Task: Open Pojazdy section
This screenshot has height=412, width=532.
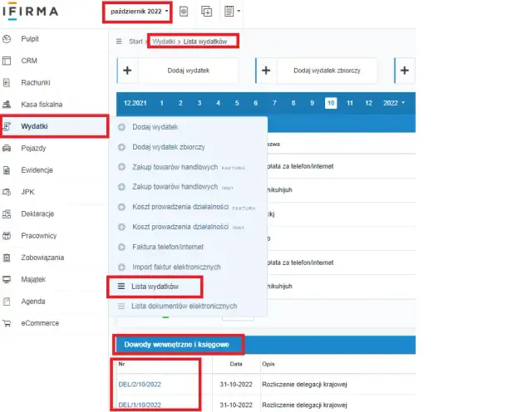Action: point(33,148)
